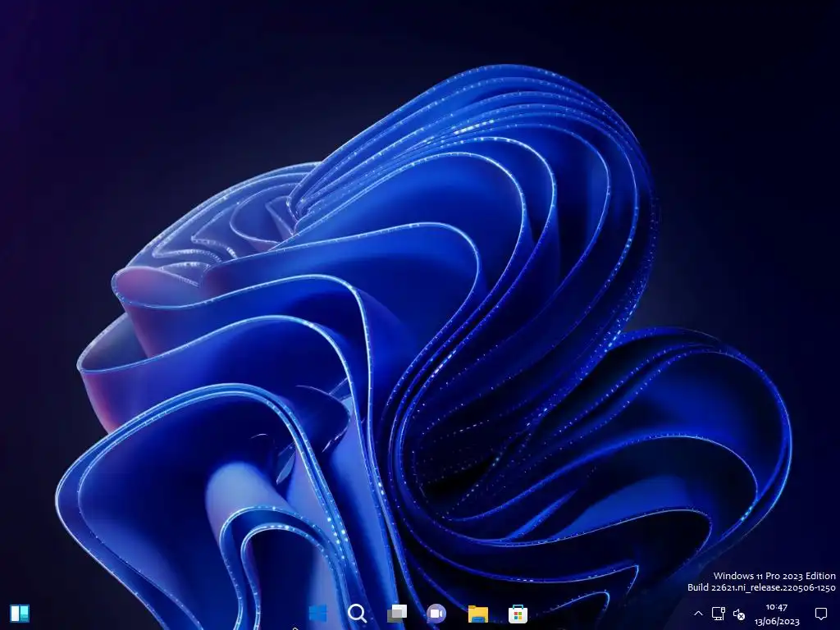Open the Windows Start menu

coord(317,614)
